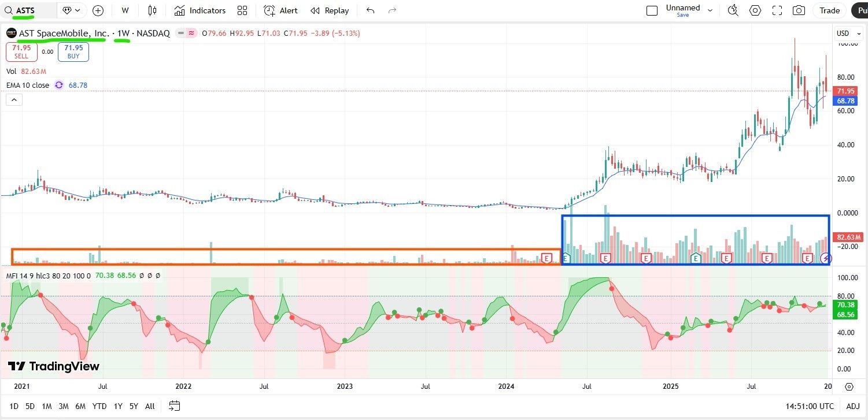The width and height of the screenshot is (868, 420).
Task: Open time axis settings gear icon
Action: click(x=849, y=386)
